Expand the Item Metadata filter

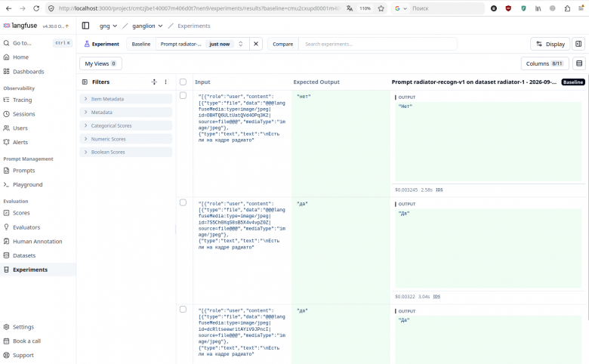click(x=126, y=99)
